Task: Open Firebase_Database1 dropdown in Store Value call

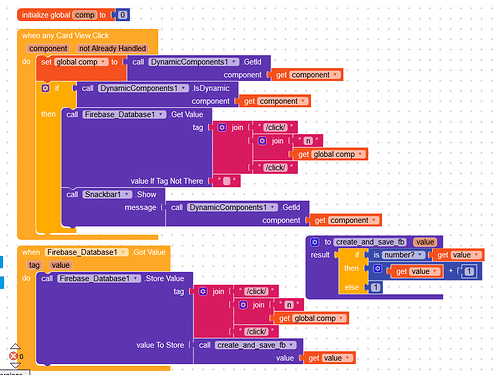Action: point(136,278)
